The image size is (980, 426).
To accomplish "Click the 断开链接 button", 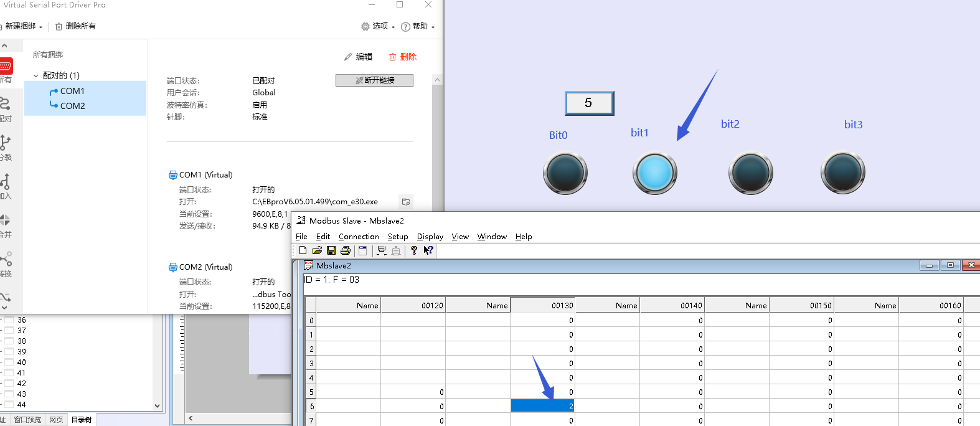I will pyautogui.click(x=374, y=80).
